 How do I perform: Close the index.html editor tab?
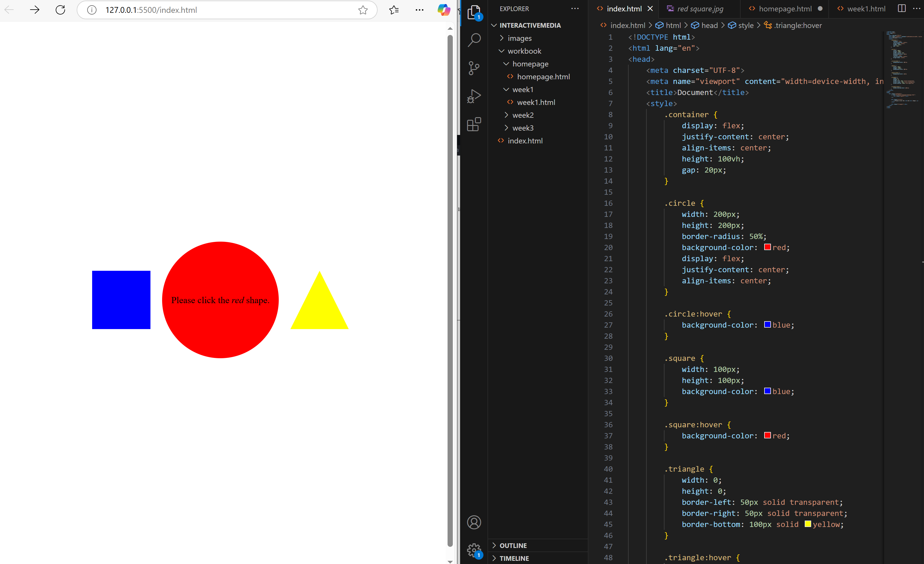pos(650,9)
